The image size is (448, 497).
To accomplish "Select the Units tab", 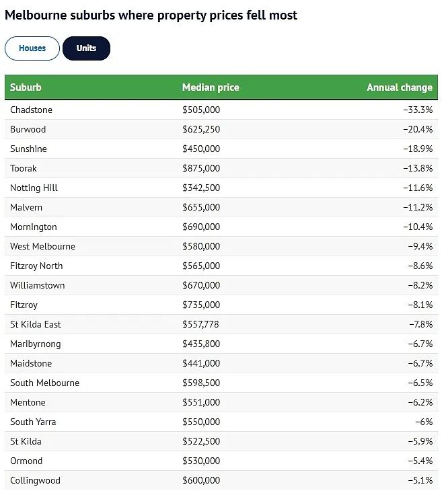I will coord(86,48).
